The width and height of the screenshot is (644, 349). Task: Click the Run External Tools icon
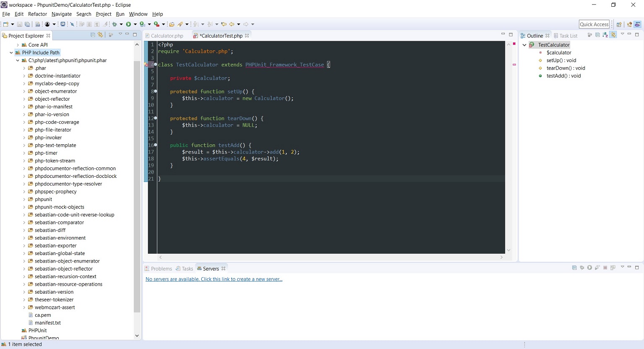[156, 24]
